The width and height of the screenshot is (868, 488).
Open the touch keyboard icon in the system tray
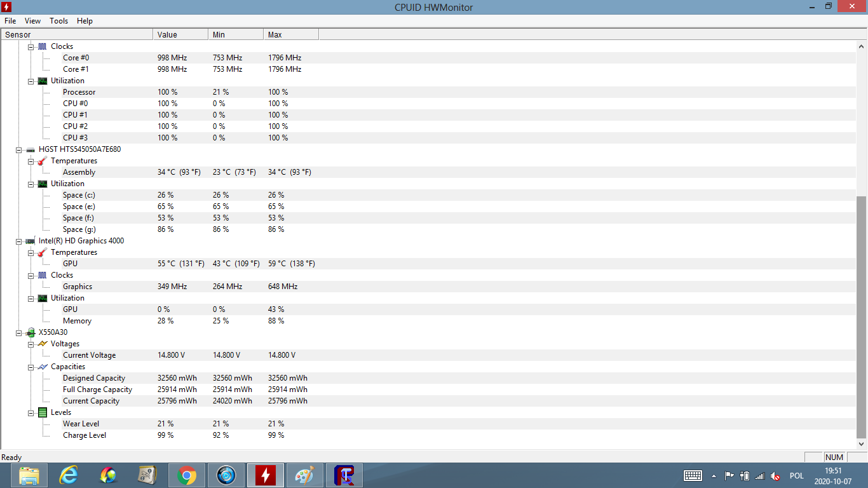pyautogui.click(x=692, y=476)
